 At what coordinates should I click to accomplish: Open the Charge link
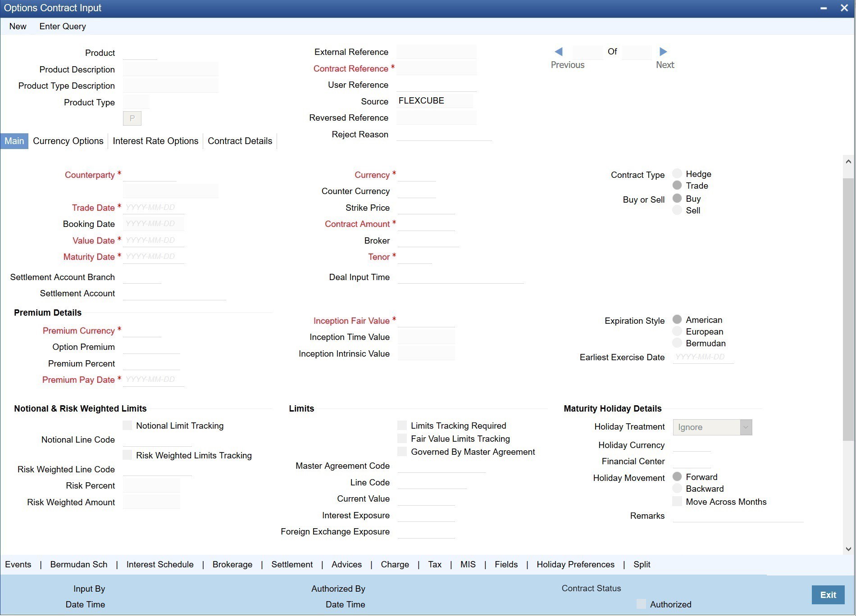395,564
